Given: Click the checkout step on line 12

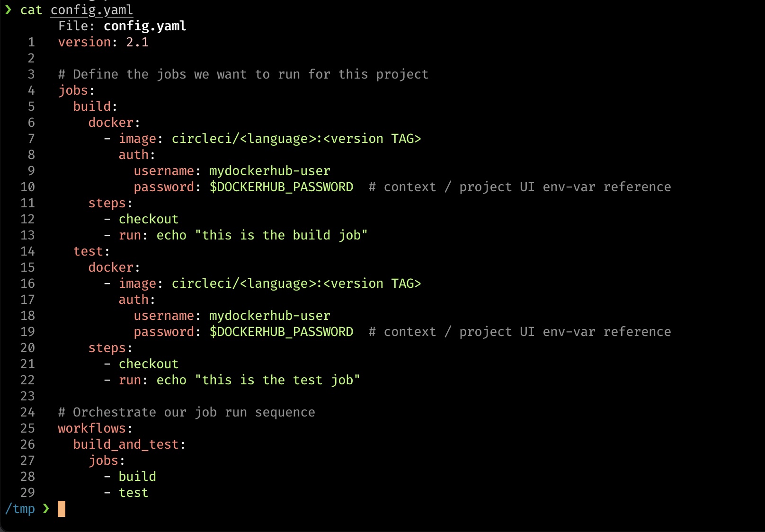Looking at the screenshot, I should (x=149, y=219).
